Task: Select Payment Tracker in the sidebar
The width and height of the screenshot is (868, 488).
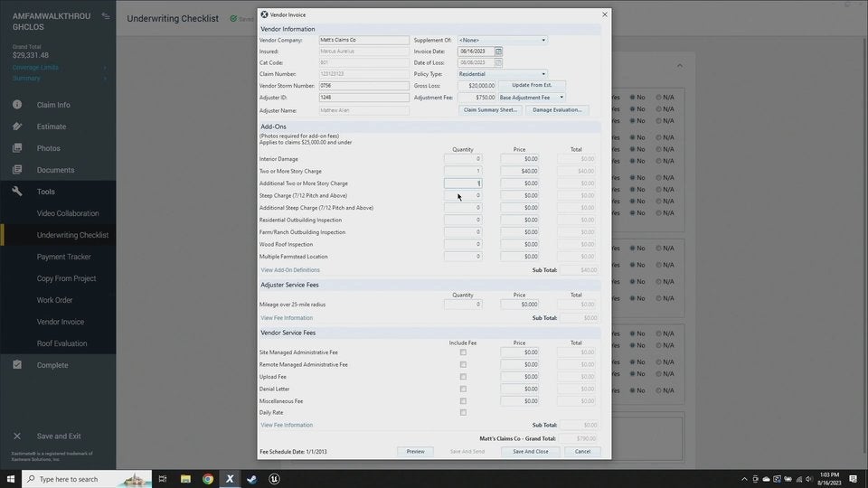Action: [x=63, y=257]
